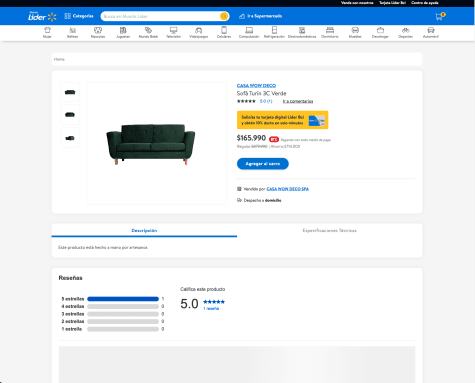Image resolution: width=475 pixels, height=383 pixels.
Task: Open the Automóvil category
Action: point(431,33)
